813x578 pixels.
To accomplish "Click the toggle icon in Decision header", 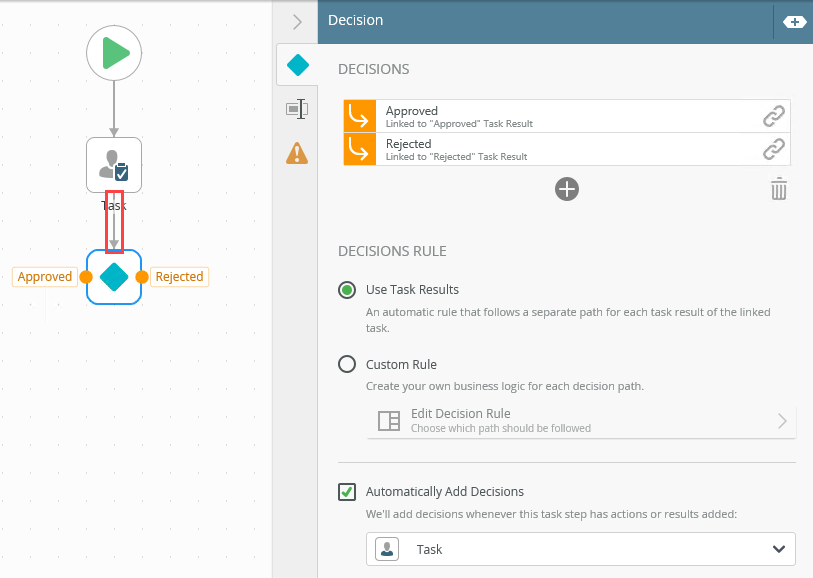I will 794,21.
